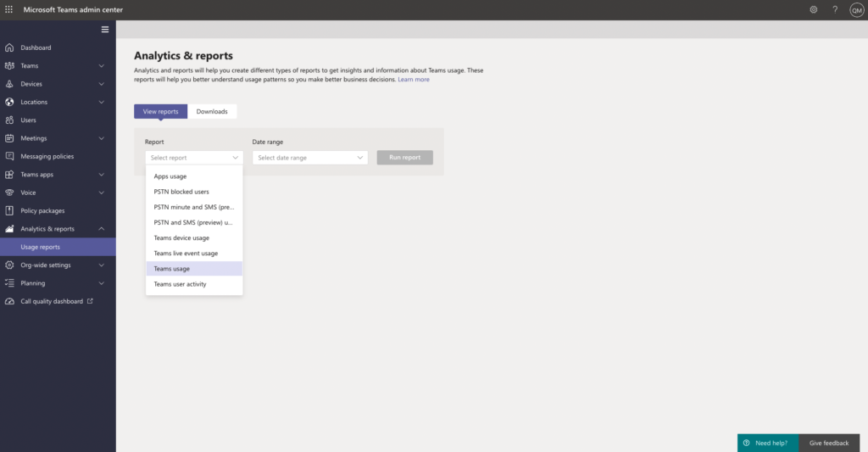The width and height of the screenshot is (868, 452).
Task: Click the Teams people icon in sidebar
Action: [9, 66]
